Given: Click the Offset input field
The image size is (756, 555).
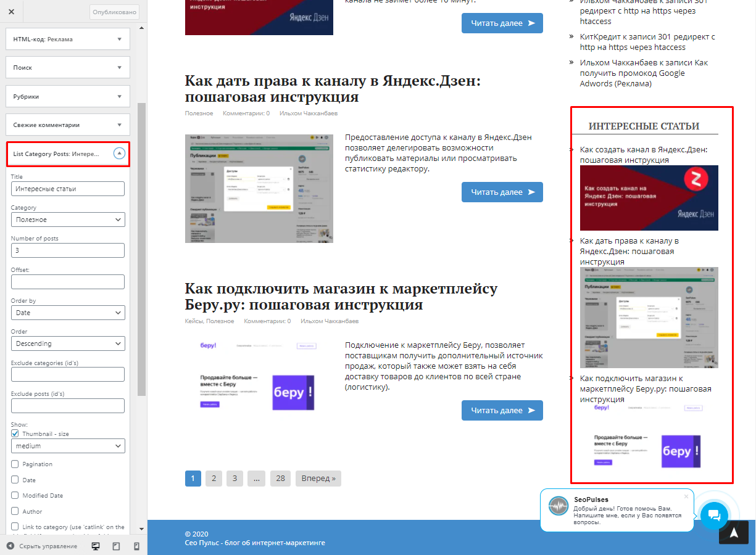Looking at the screenshot, I should click(68, 282).
